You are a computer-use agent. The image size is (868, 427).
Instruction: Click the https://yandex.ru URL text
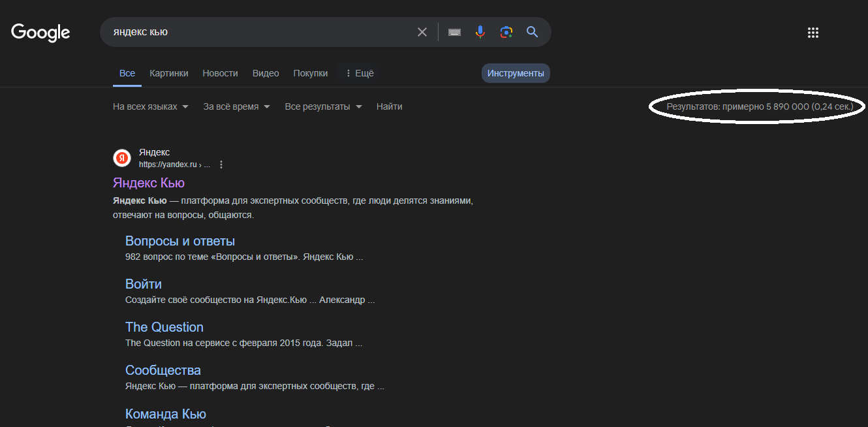(168, 165)
